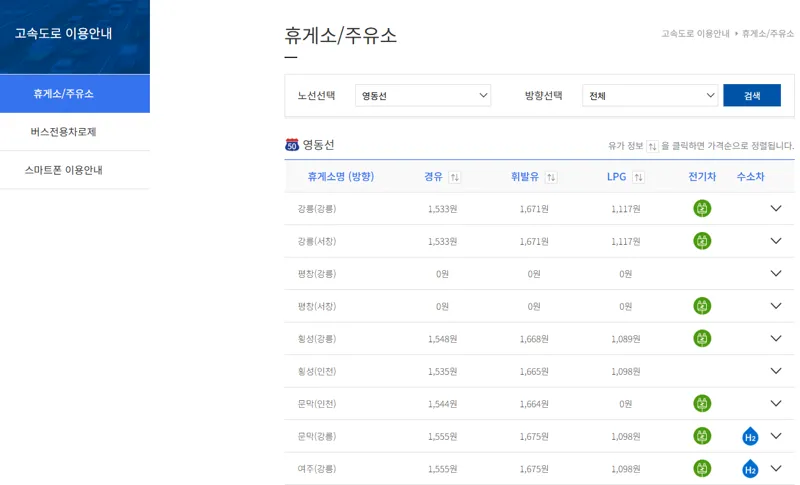This screenshot has height=485, width=800.
Task: Click rest area name 문막(강릉)
Action: point(317,437)
